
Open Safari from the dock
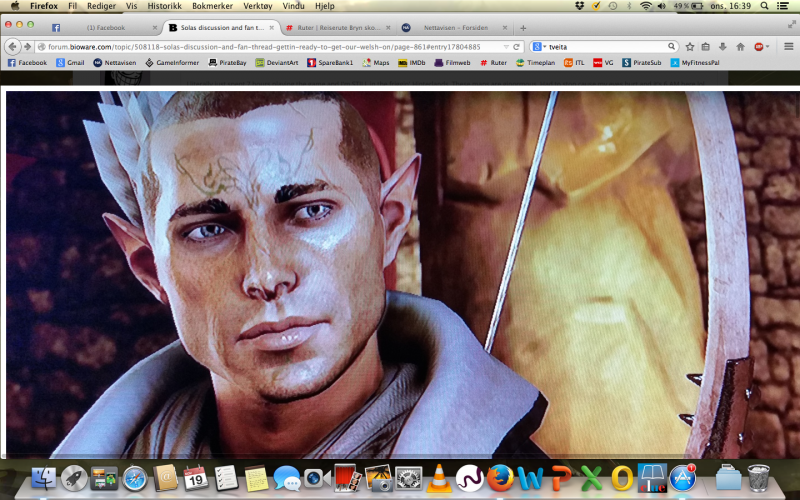tap(134, 479)
